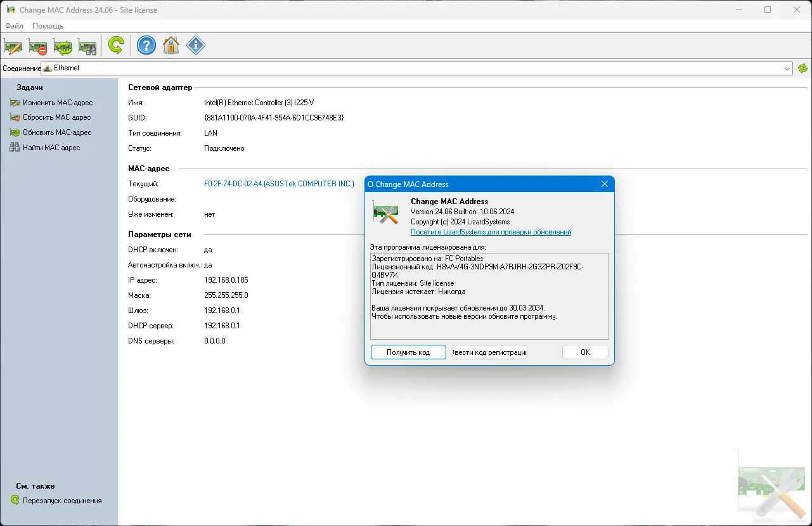Viewport: 812px width, 526px height.
Task: Click the connection type value LAN
Action: pyautogui.click(x=210, y=133)
